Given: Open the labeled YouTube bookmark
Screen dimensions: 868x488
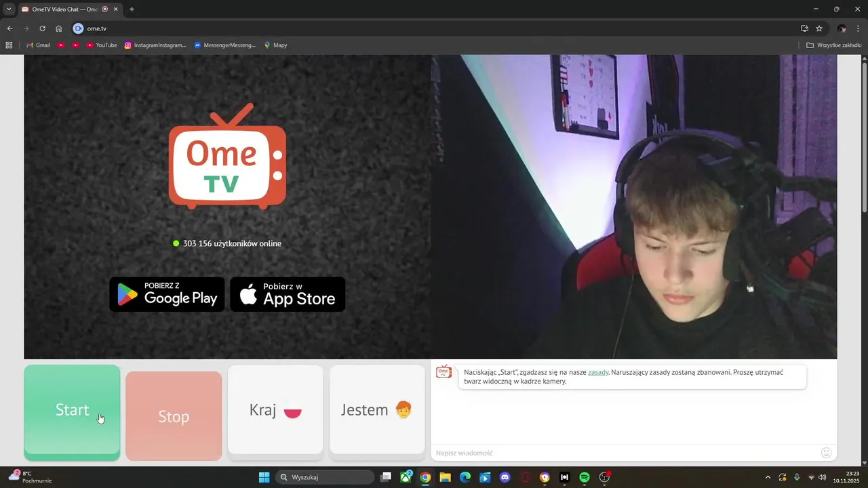Looking at the screenshot, I should [102, 45].
